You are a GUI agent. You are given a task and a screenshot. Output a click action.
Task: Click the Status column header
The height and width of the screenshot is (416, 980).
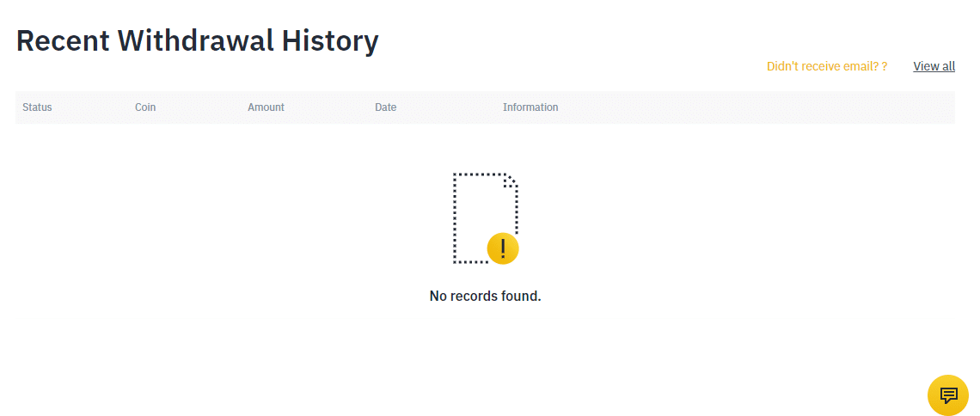[x=37, y=107]
